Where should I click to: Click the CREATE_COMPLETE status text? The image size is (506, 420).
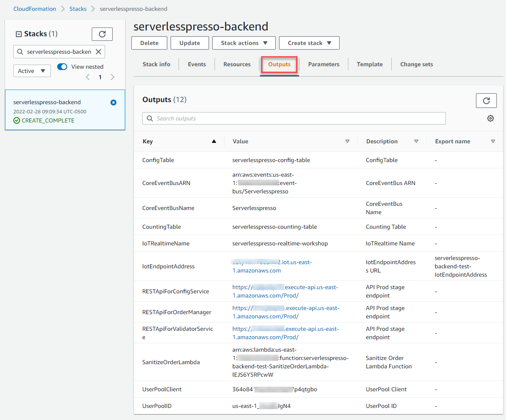[48, 120]
